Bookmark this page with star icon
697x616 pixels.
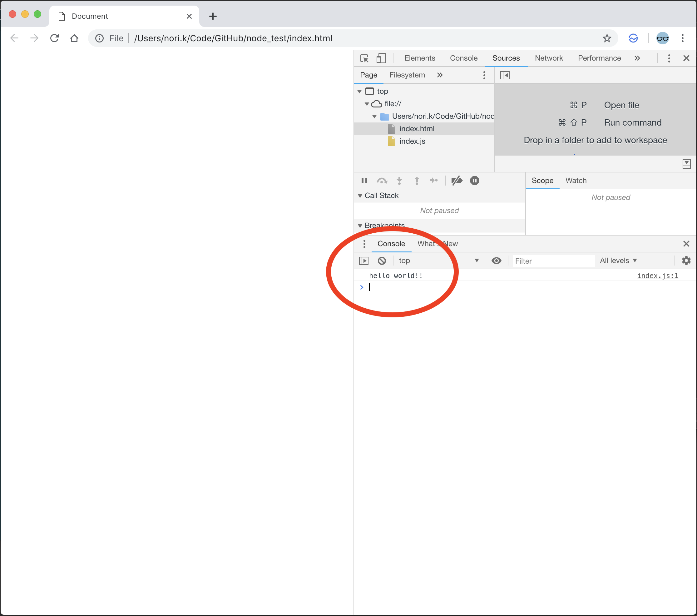point(607,38)
